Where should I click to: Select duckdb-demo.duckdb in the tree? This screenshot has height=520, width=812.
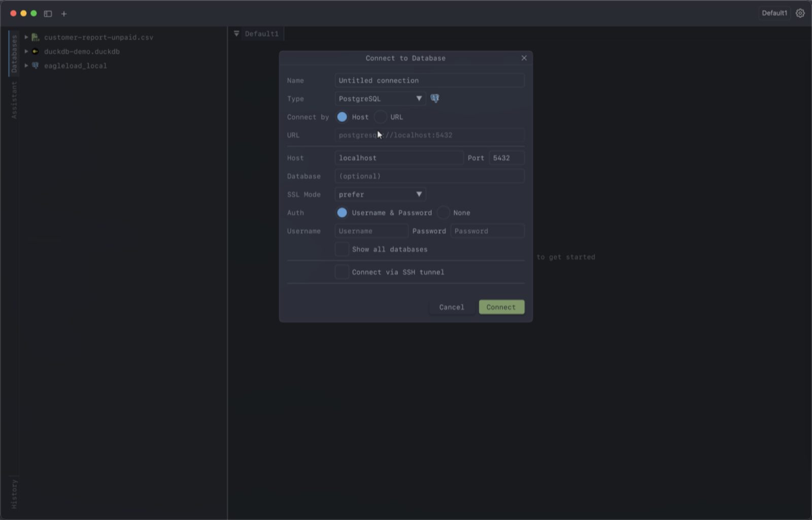[82, 51]
